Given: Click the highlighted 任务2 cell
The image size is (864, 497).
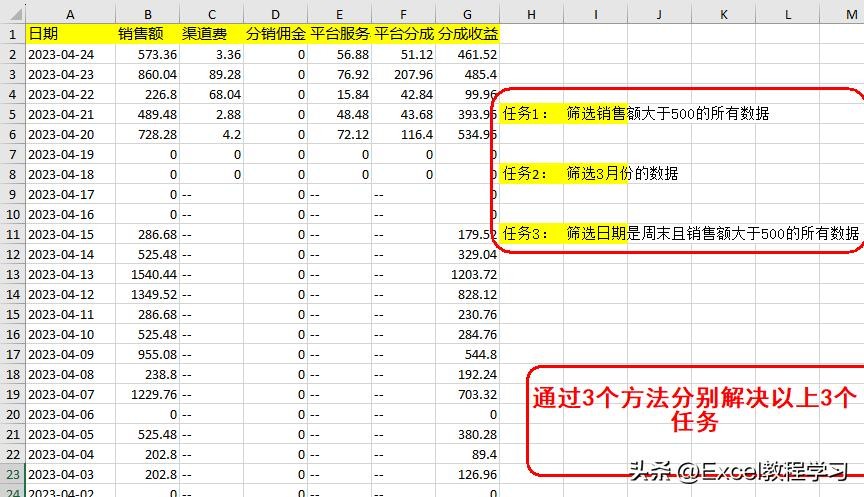Looking at the screenshot, I should pos(530,174).
